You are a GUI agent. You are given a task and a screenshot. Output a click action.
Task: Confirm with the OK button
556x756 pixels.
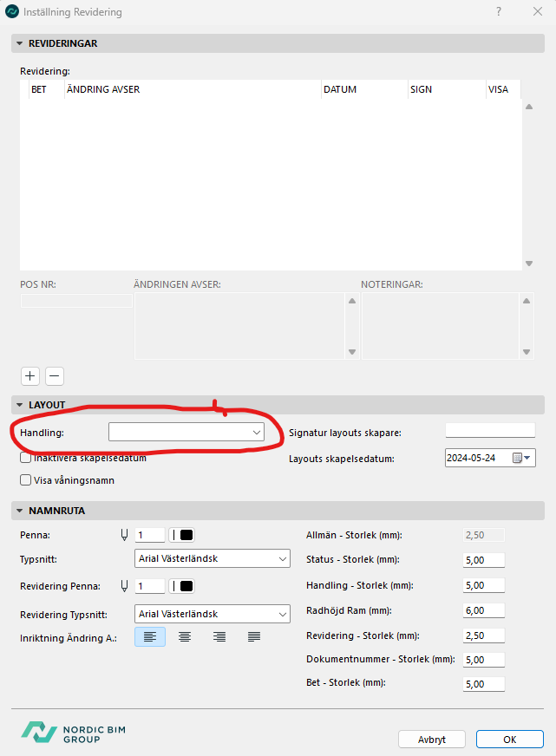coord(509,740)
